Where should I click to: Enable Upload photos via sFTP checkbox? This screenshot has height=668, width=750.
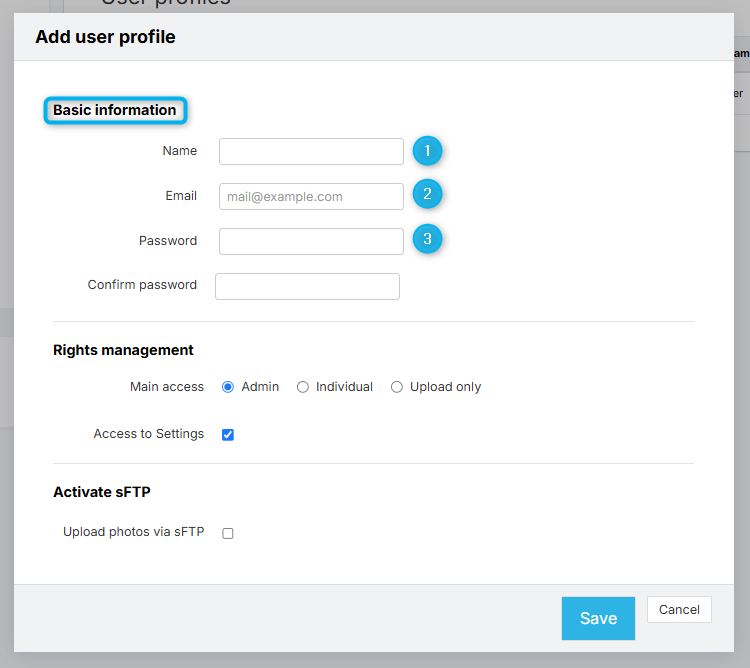[228, 533]
